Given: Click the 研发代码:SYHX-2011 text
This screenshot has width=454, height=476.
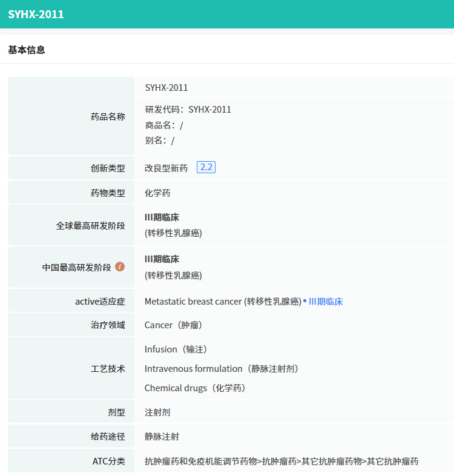Looking at the screenshot, I should 188,110.
